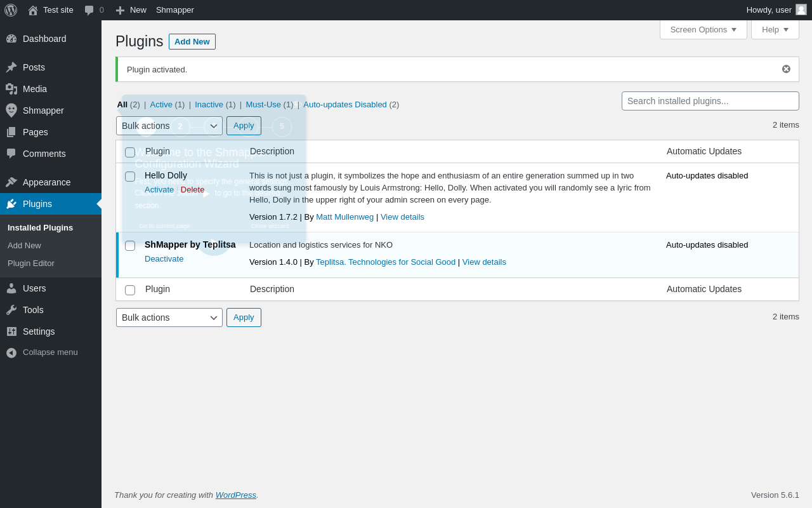The height and width of the screenshot is (508, 812).
Task: Show Must-Use plugins filter
Action: (x=263, y=104)
